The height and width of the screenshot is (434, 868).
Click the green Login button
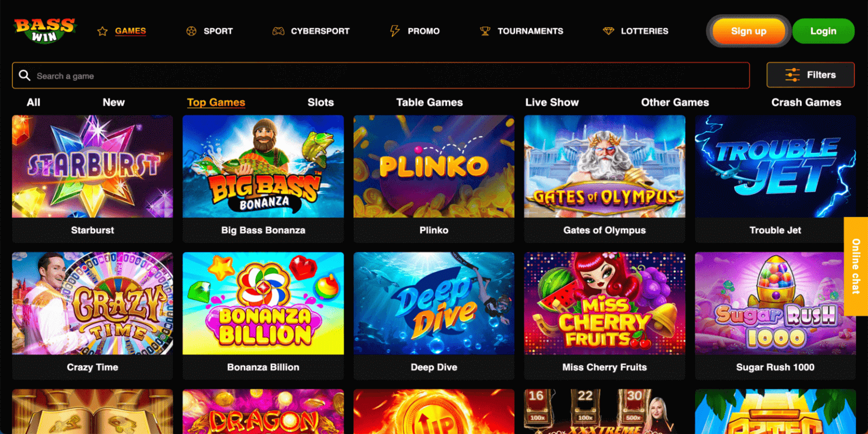[x=823, y=31]
